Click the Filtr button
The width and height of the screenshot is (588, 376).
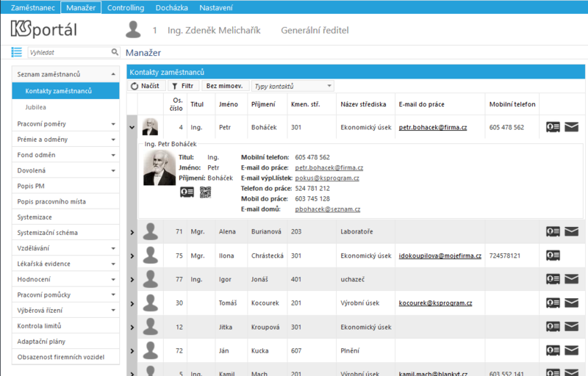click(x=183, y=86)
